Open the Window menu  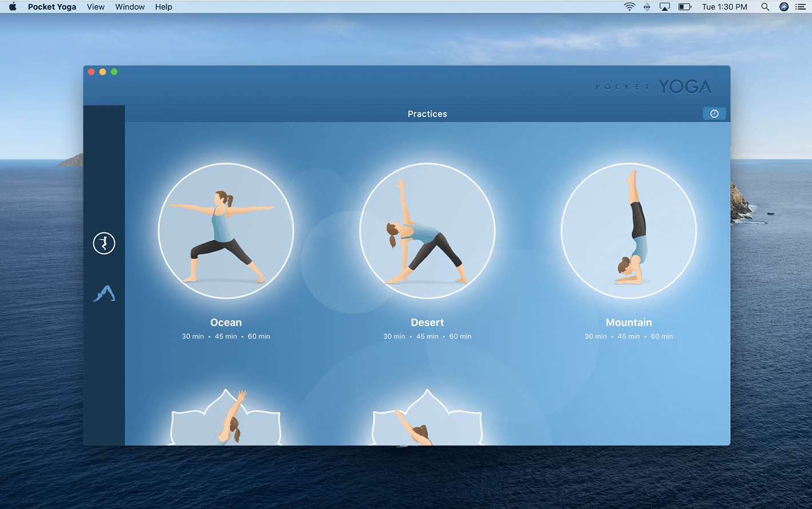pyautogui.click(x=130, y=7)
